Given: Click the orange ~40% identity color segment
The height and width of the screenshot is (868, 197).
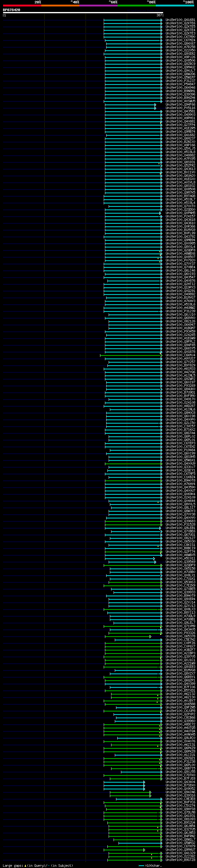Looking at the screenshot, I should pos(60,6).
